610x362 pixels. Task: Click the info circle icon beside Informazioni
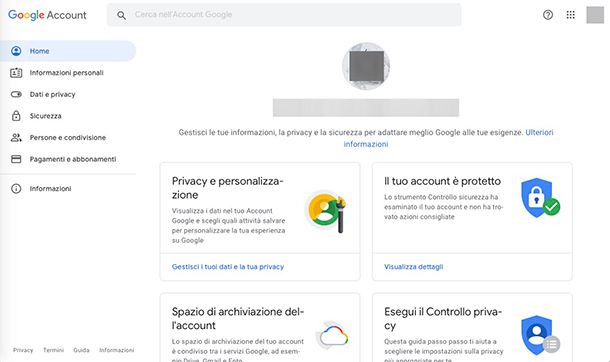[16, 189]
